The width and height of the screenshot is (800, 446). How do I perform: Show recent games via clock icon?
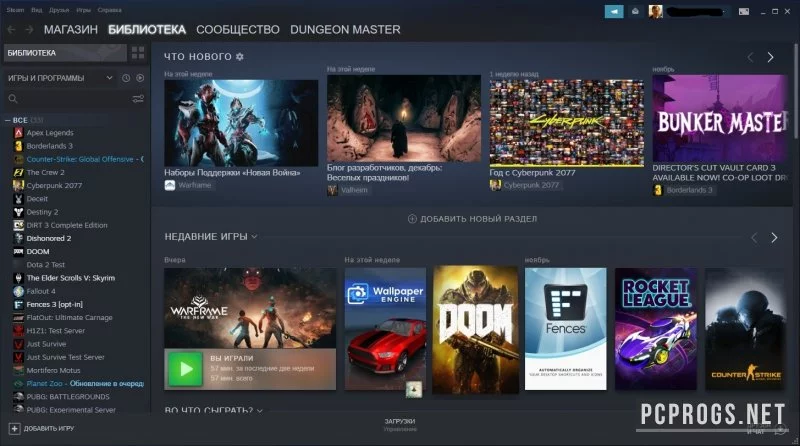pos(126,78)
